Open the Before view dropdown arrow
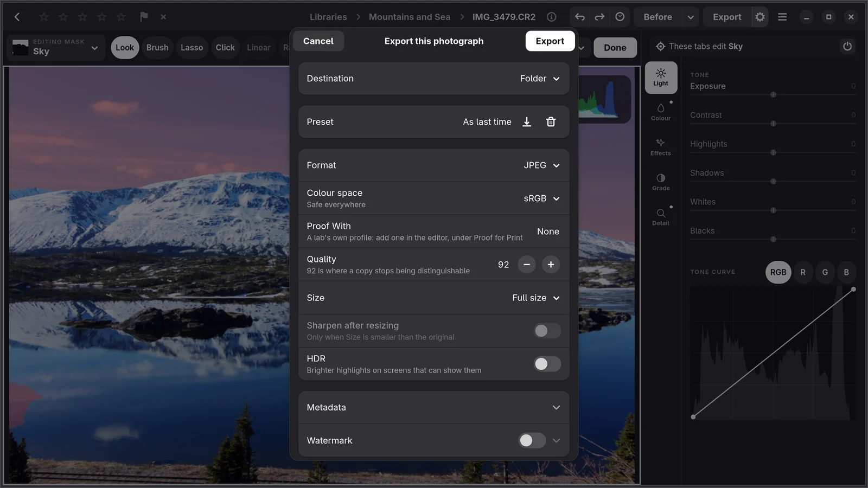This screenshot has height=488, width=868. [690, 17]
